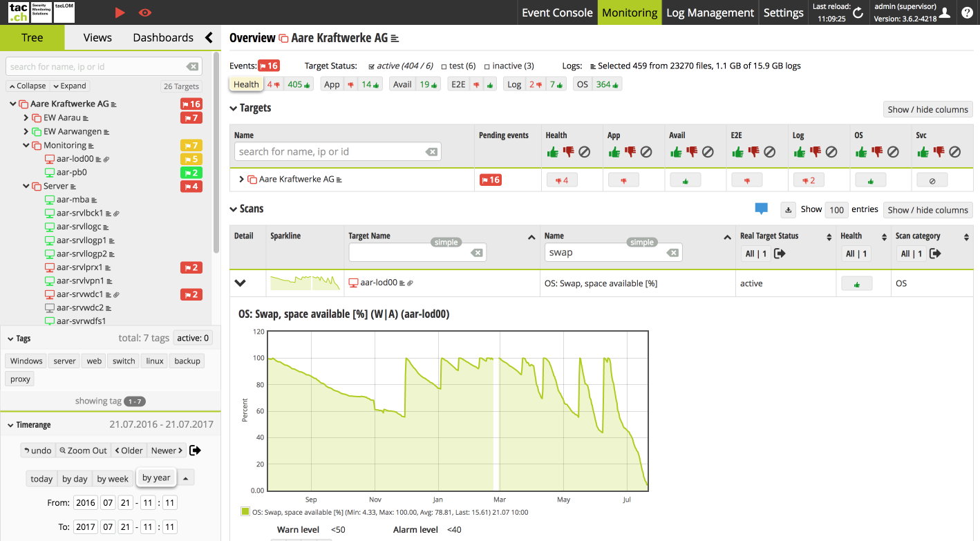Click the red play icon in top bar
This screenshot has width=980, height=541.
[120, 12]
